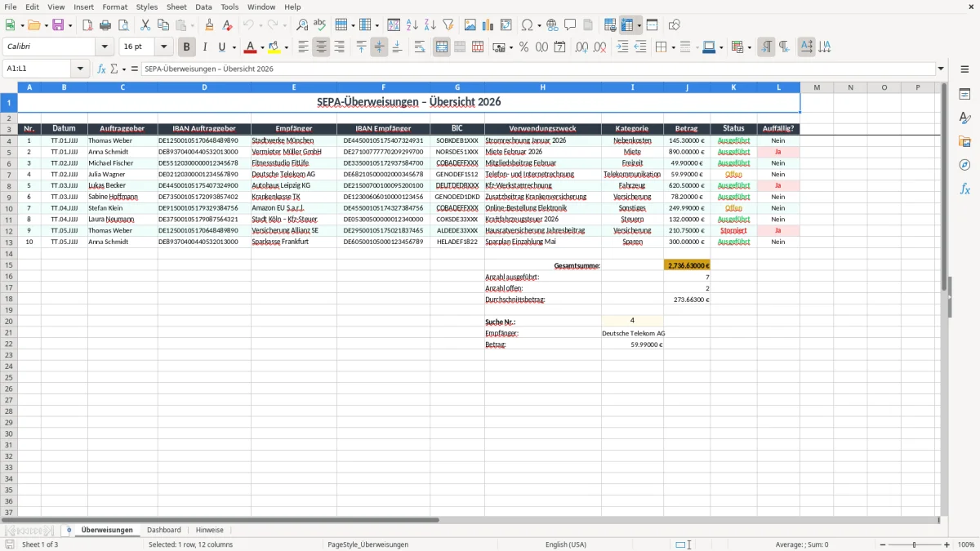
Task: Add a decimal place
Action: (x=581, y=47)
